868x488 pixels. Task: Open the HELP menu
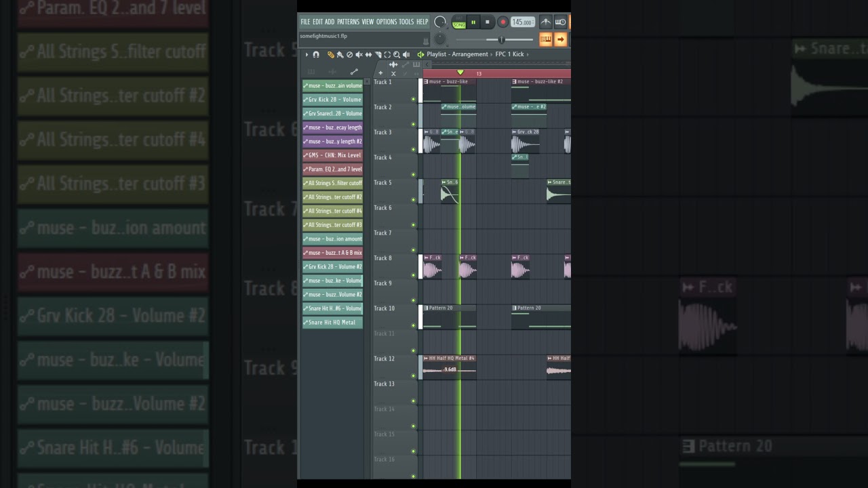(x=422, y=22)
